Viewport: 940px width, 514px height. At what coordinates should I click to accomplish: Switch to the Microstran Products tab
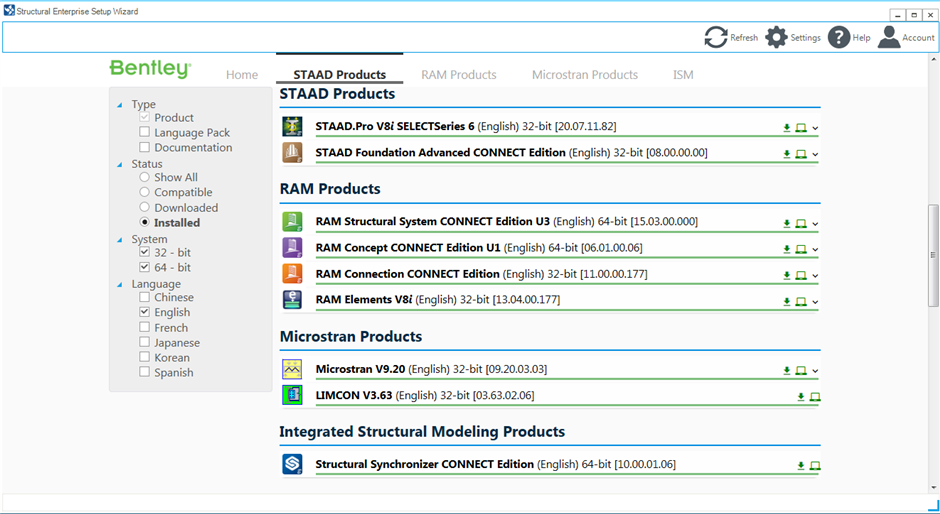(585, 75)
